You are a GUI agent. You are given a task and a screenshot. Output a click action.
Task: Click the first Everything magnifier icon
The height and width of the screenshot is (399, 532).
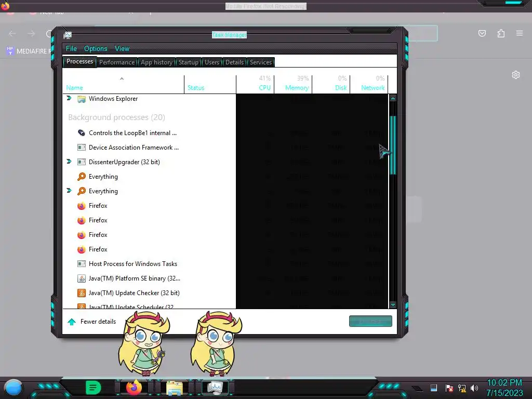(82, 177)
